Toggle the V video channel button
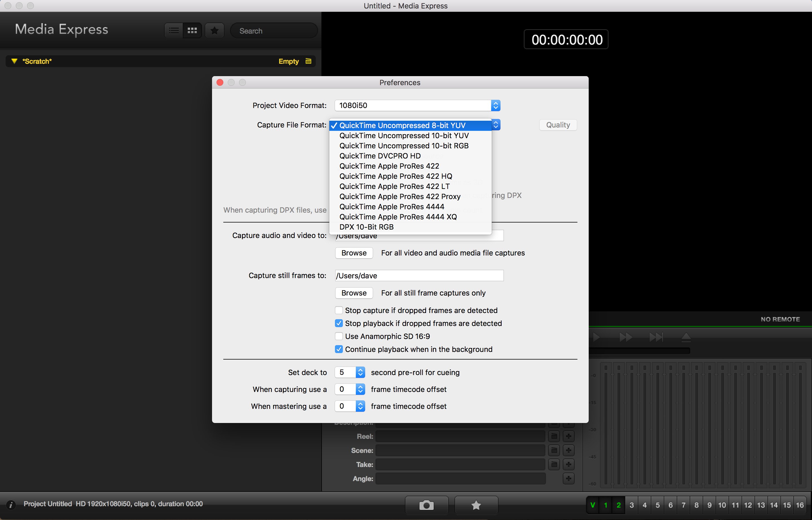Image resolution: width=812 pixels, height=520 pixels. 593,505
